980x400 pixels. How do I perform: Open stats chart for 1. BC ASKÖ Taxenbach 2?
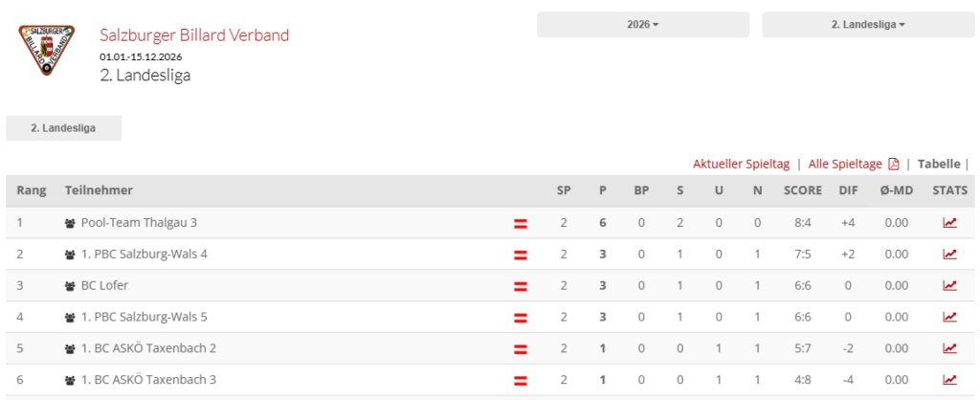(949, 348)
